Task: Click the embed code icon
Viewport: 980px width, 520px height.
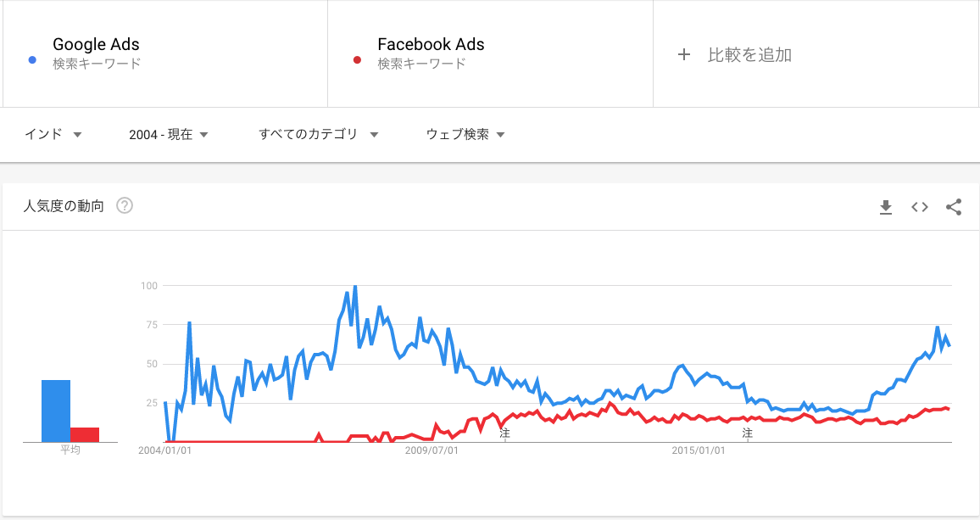Action: [920, 206]
